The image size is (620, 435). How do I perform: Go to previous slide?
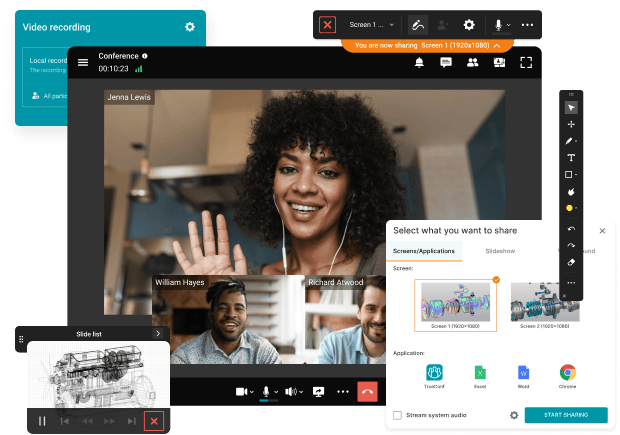pyautogui.click(x=87, y=421)
